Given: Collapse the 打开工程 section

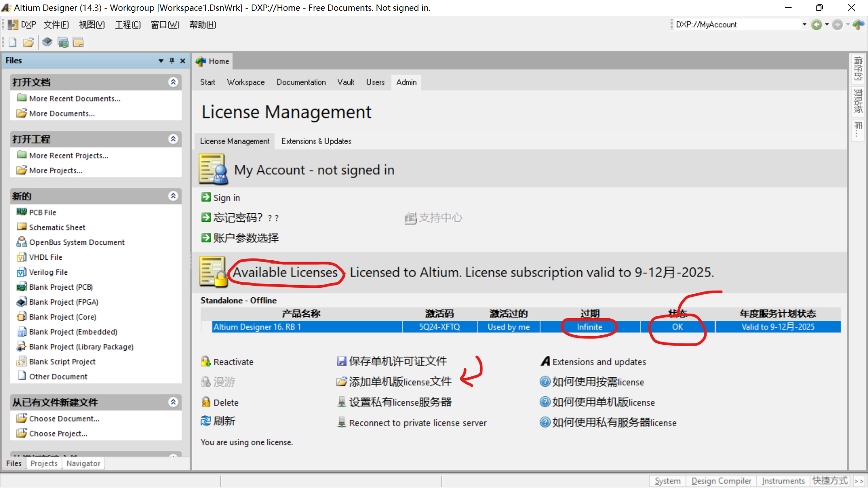Looking at the screenshot, I should [x=173, y=139].
